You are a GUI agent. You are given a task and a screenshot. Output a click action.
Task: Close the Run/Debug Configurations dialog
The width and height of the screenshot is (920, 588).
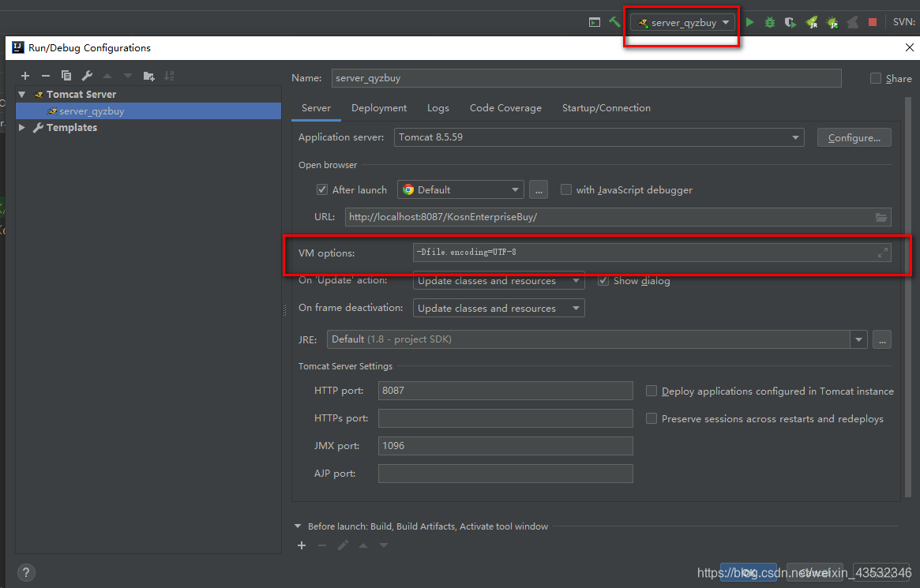(909, 47)
